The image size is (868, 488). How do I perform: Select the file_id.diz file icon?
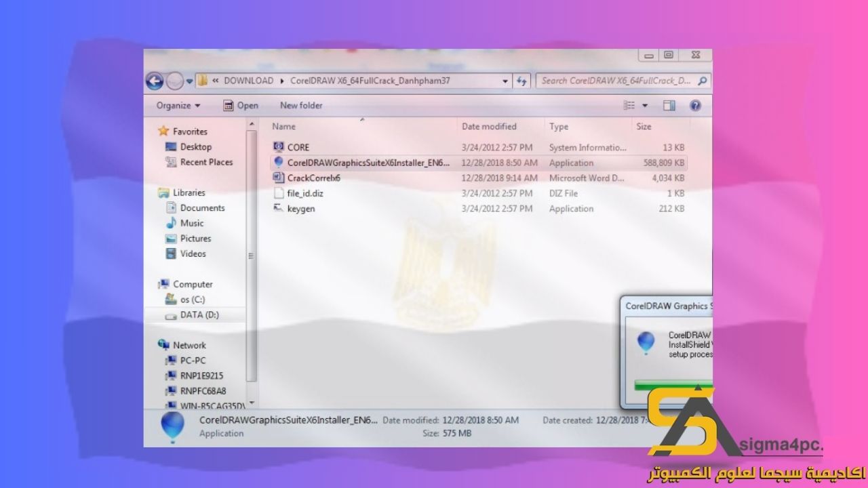coord(278,193)
